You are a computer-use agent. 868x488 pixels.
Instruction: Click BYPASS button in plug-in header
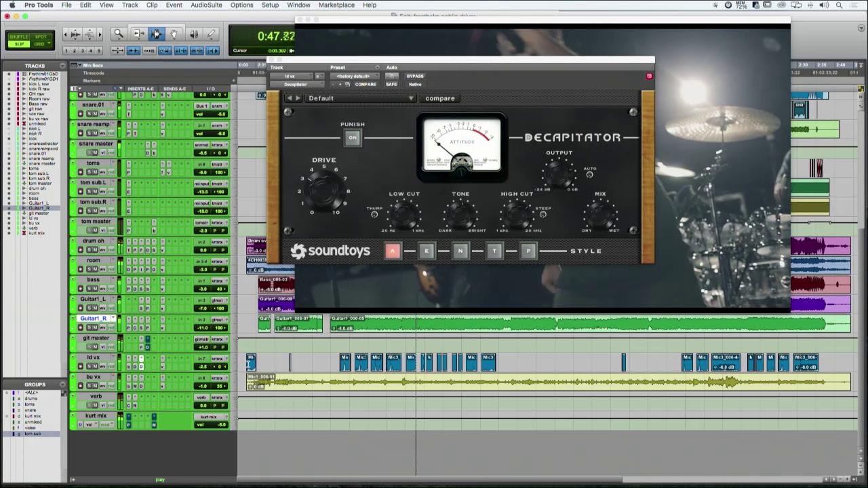coord(415,76)
